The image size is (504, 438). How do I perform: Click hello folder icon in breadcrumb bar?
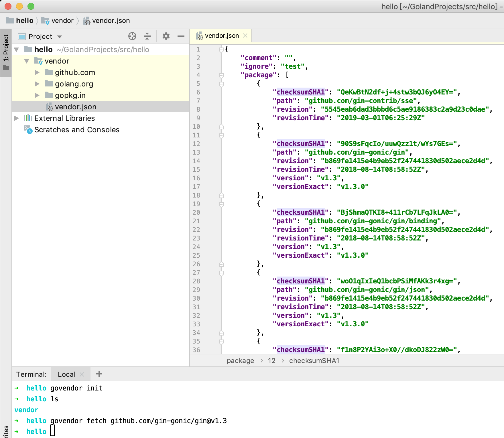[x=10, y=20]
